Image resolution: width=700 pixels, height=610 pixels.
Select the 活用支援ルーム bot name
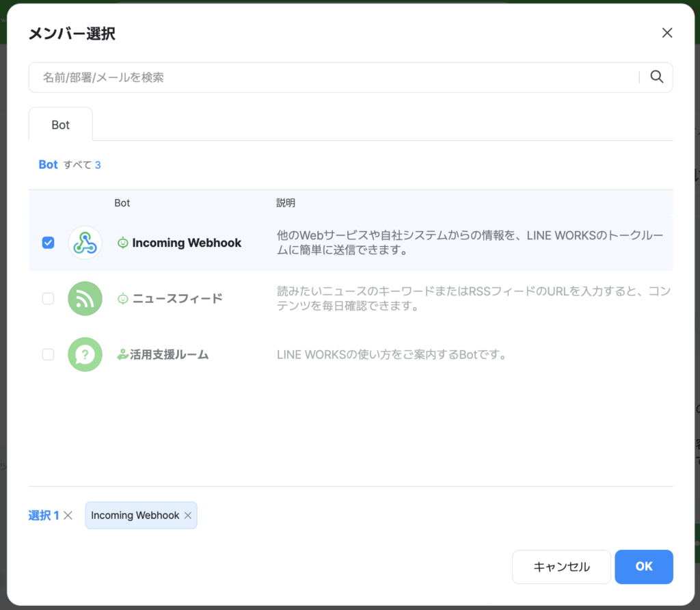170,354
